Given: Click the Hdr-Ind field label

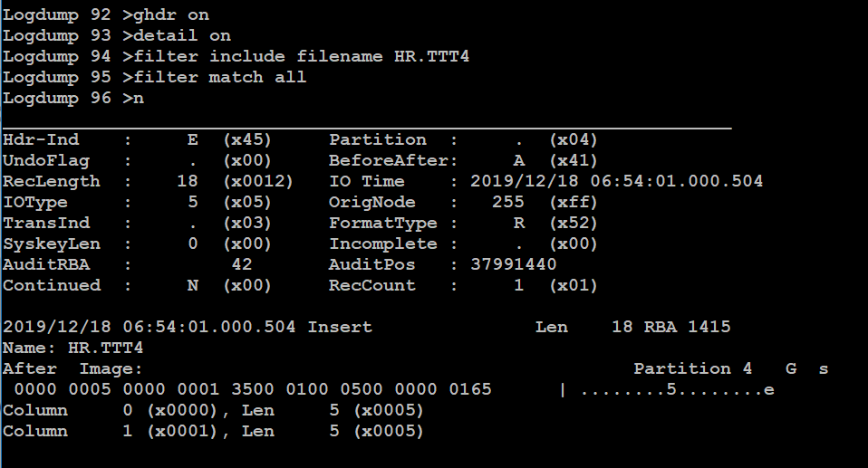Looking at the screenshot, I should pos(41,140).
